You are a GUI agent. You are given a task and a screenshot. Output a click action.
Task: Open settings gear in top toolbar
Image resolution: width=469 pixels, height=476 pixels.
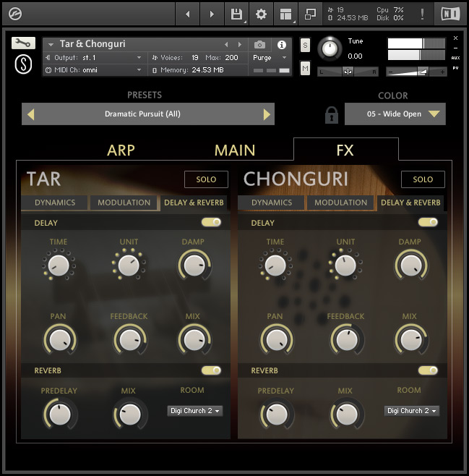tap(261, 14)
